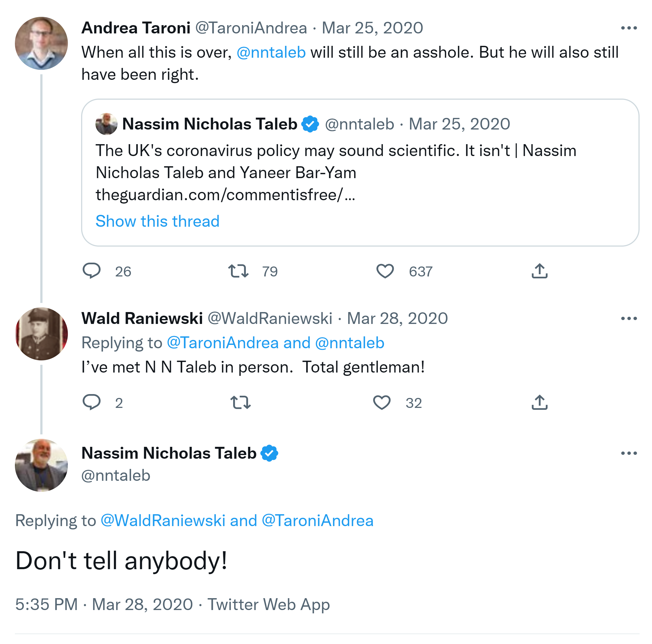The height and width of the screenshot is (644, 652).
Task: Open @nntaleb mention in Andrea's tweet
Action: tap(271, 52)
